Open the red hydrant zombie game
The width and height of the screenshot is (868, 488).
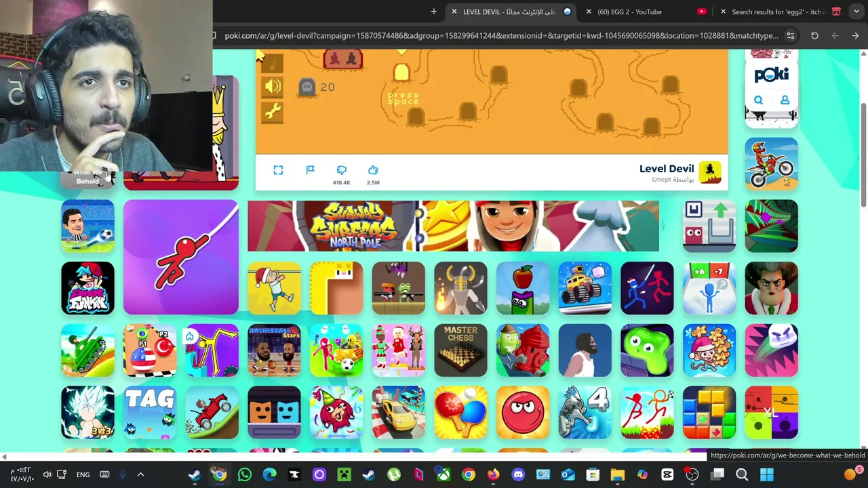[523, 350]
